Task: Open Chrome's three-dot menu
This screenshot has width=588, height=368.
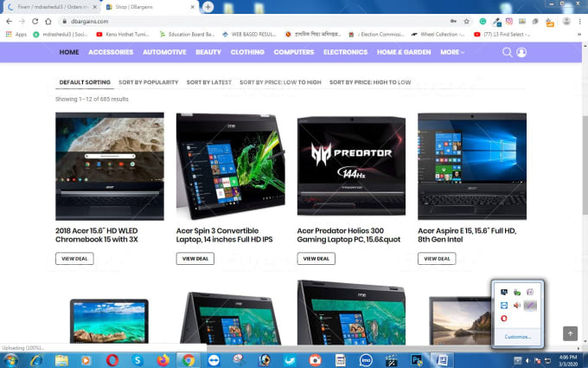Action: [579, 22]
